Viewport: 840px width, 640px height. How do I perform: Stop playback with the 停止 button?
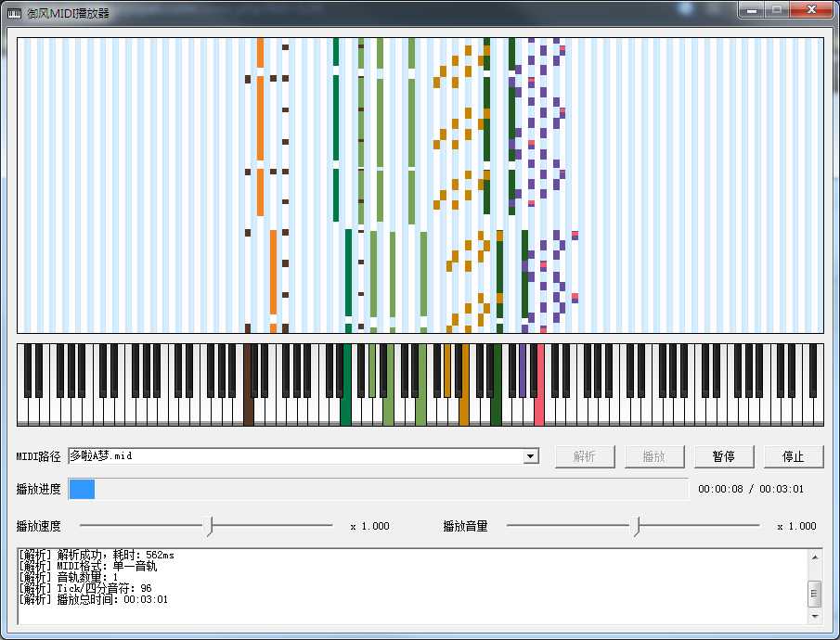794,456
